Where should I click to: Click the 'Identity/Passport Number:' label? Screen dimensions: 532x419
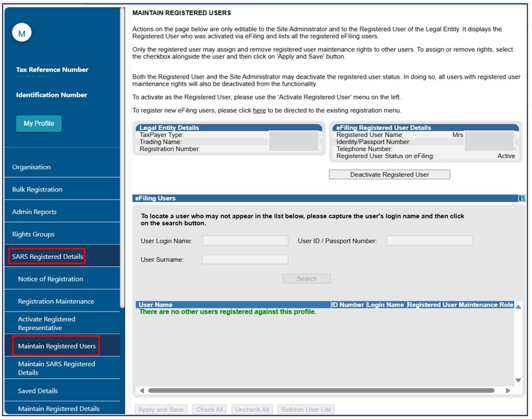point(373,142)
